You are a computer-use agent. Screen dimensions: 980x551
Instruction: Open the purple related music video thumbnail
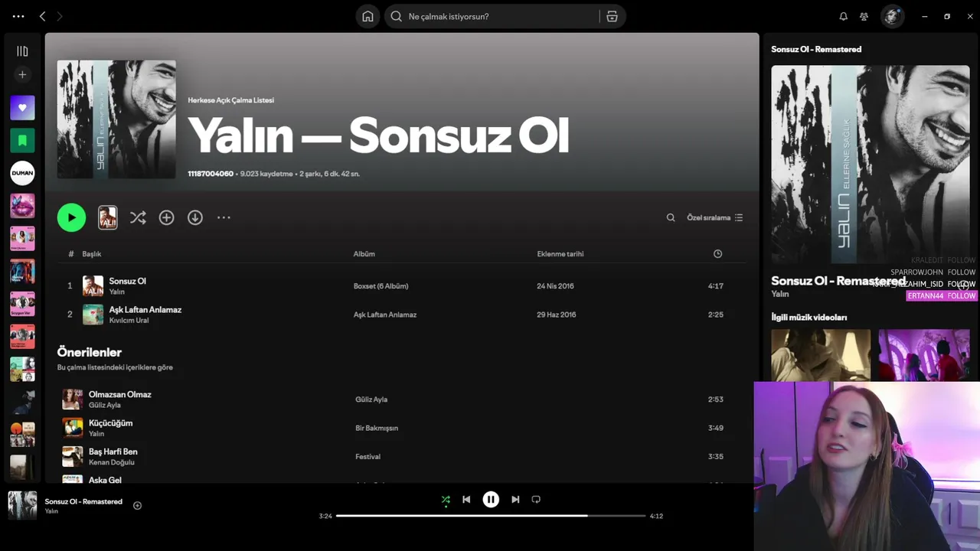(x=924, y=355)
